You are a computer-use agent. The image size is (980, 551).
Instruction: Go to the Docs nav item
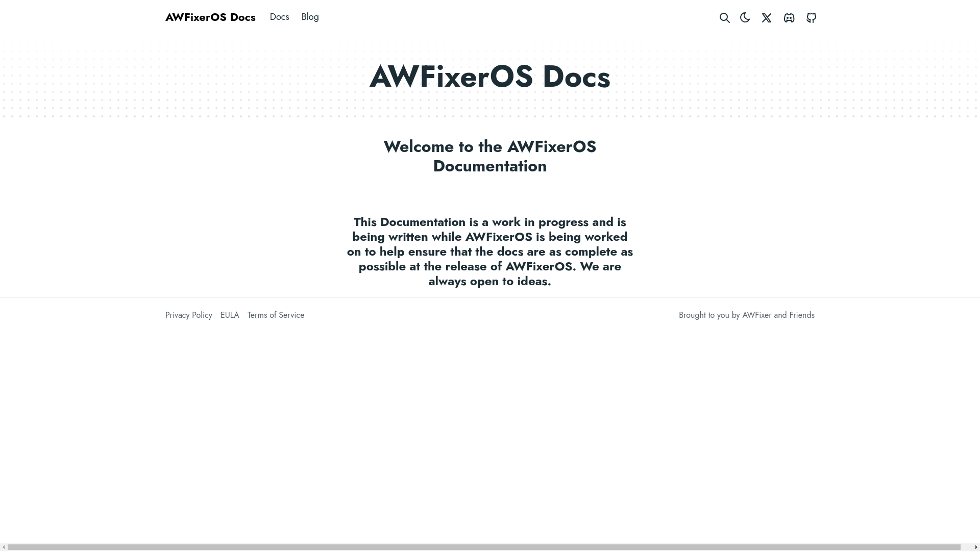[x=279, y=17]
